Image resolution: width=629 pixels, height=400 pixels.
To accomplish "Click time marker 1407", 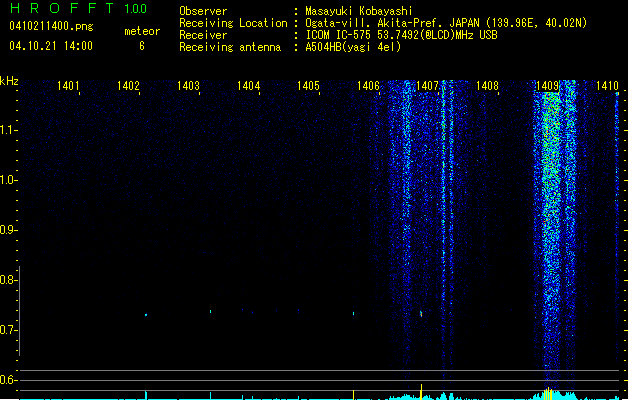I will click(x=428, y=86).
